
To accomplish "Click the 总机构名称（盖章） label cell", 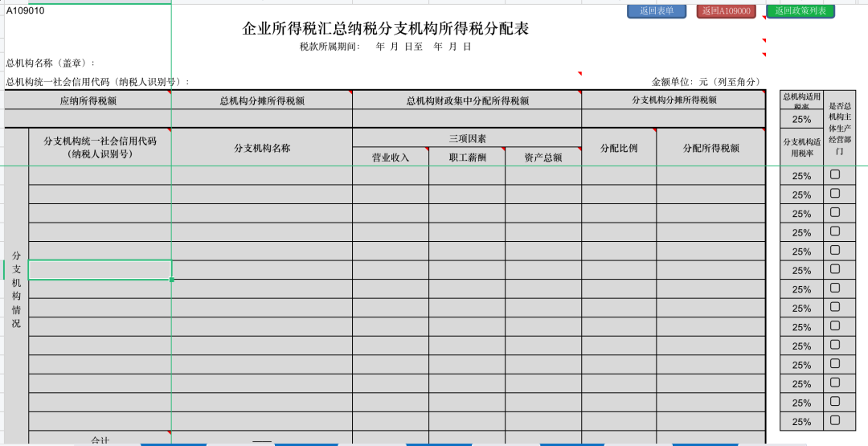I will 50,63.
